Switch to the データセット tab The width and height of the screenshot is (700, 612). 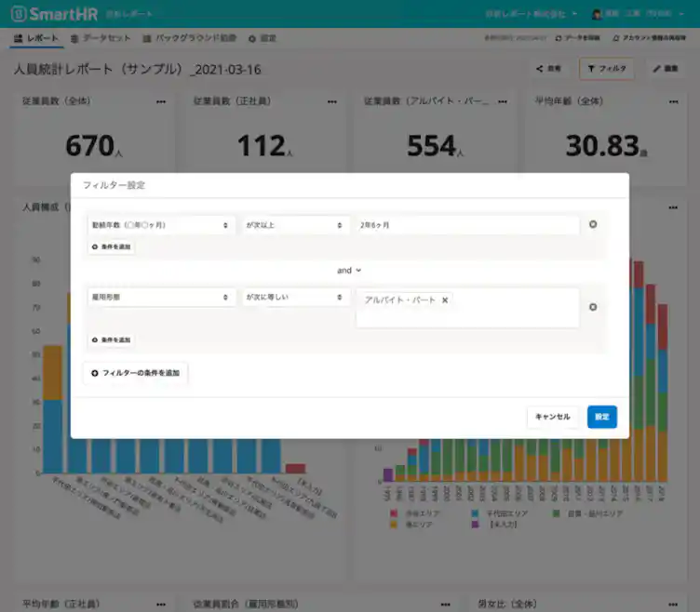(101, 38)
